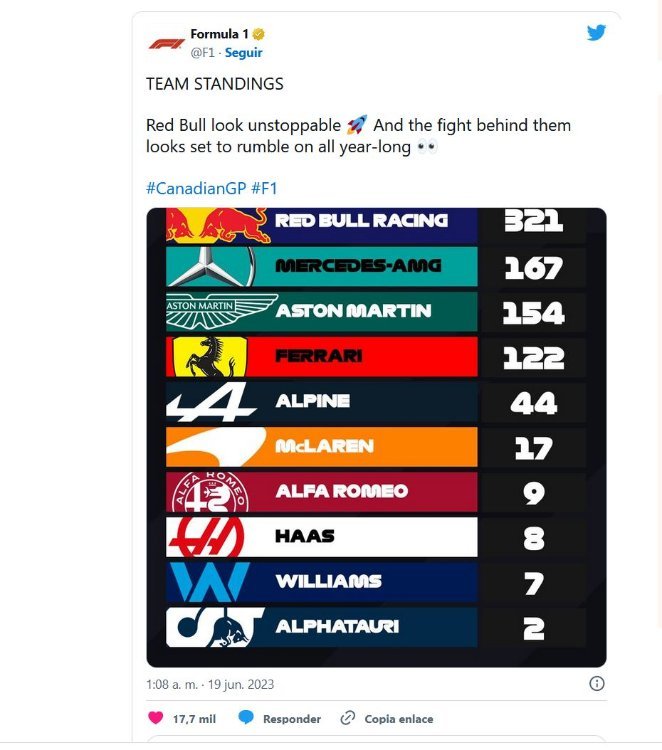The width and height of the screenshot is (662, 750).
Task: Like the tweet with the heart icon
Action: [x=155, y=717]
